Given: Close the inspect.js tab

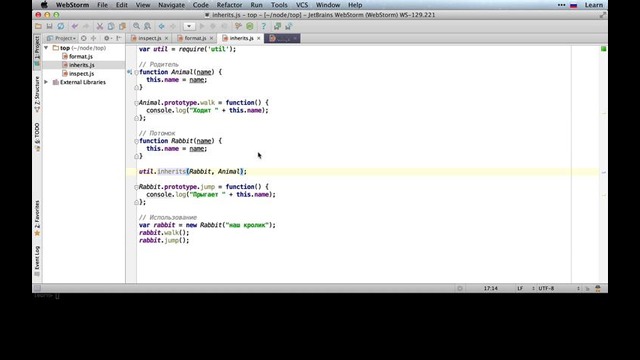Looking at the screenshot, I should (166, 38).
